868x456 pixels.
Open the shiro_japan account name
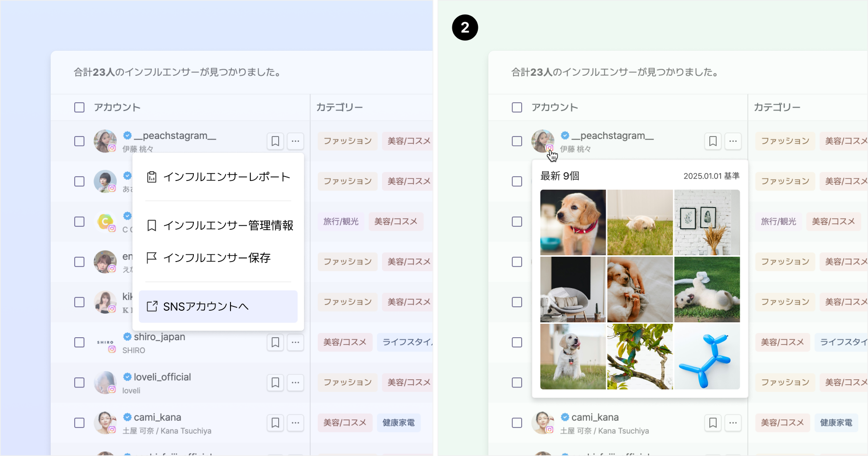click(159, 337)
